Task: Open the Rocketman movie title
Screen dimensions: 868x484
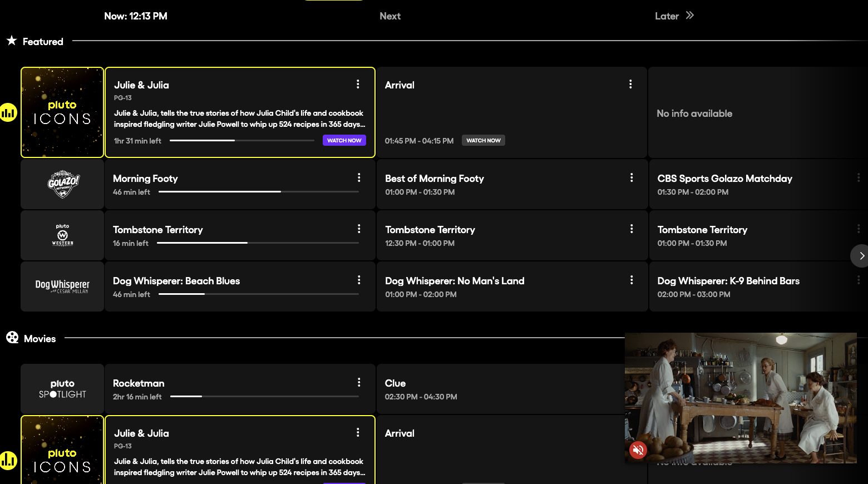Action: click(x=139, y=383)
